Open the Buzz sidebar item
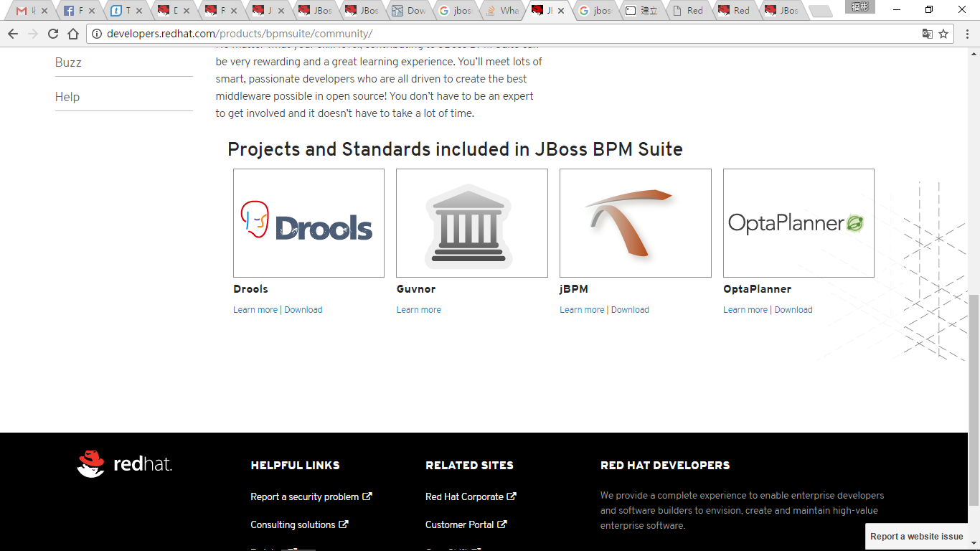The width and height of the screenshot is (980, 551). click(68, 62)
